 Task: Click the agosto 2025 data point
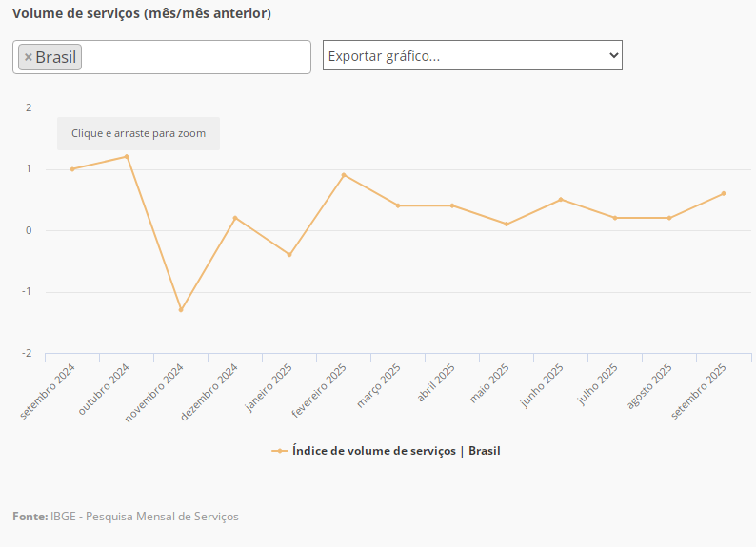click(669, 218)
